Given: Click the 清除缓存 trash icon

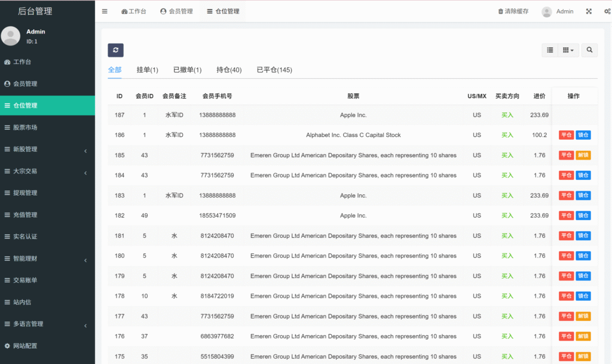Looking at the screenshot, I should [x=501, y=11].
